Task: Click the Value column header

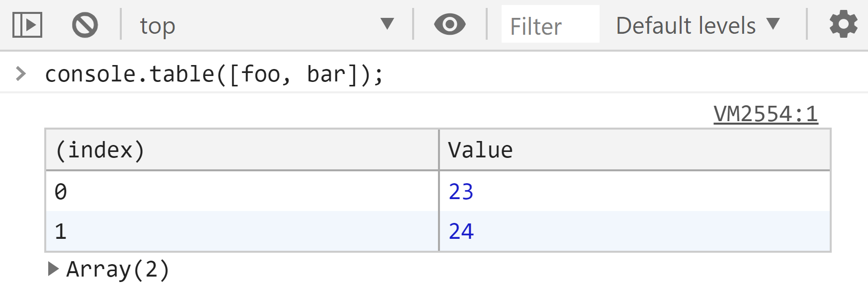Action: [x=480, y=149]
